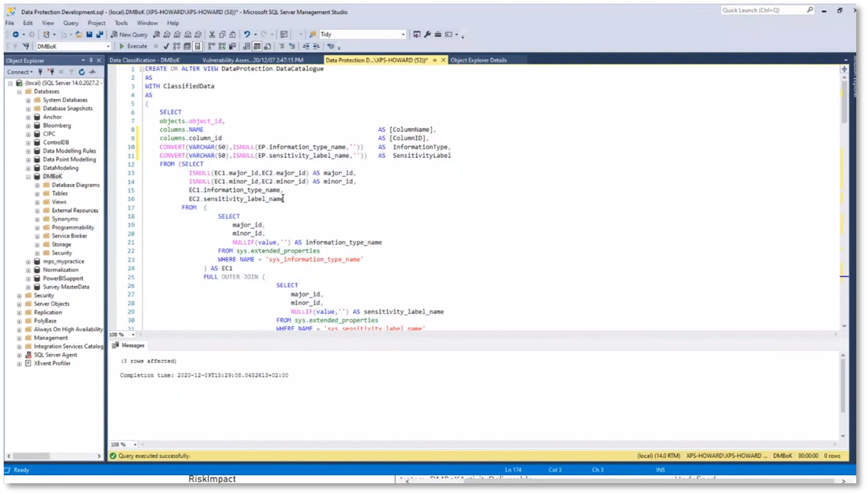Click Comment out selected lines icon

[281, 46]
